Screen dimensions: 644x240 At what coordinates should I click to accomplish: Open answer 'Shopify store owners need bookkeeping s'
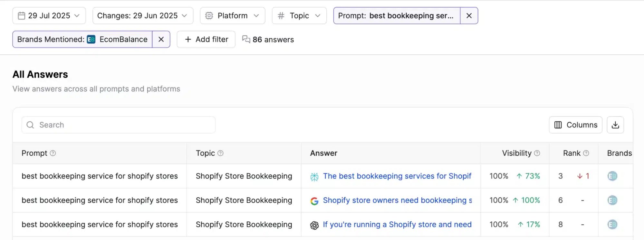click(x=397, y=200)
